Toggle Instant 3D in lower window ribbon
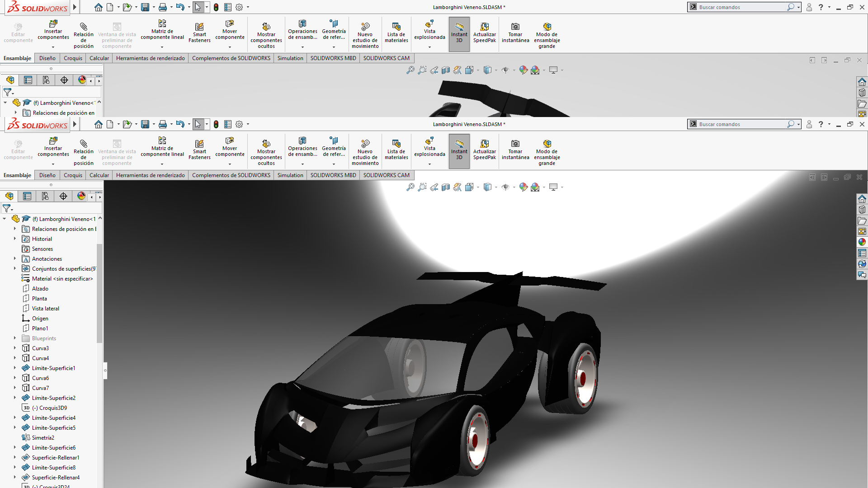Screen dimensions: 868x488 (459, 151)
